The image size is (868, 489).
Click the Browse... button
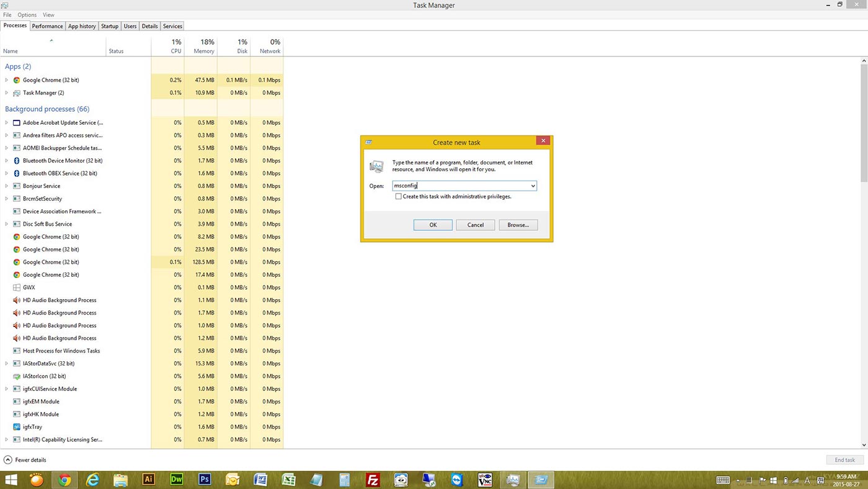(518, 225)
